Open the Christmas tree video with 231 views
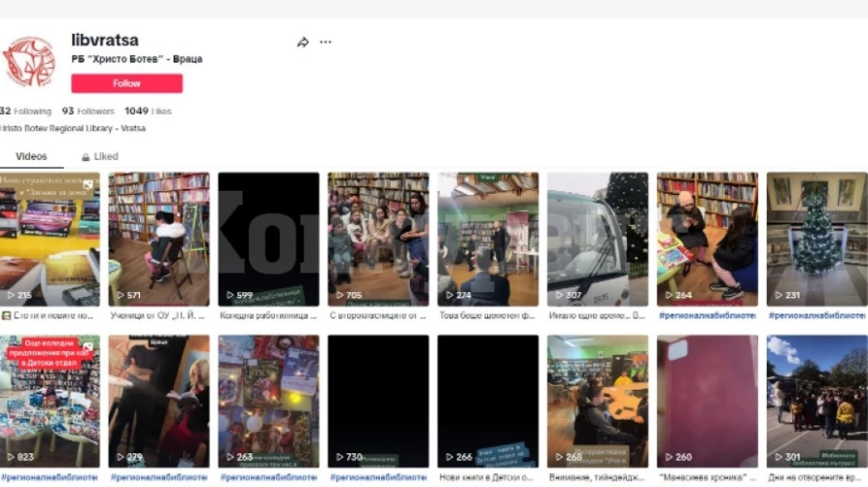The height and width of the screenshot is (487, 868). [x=817, y=239]
